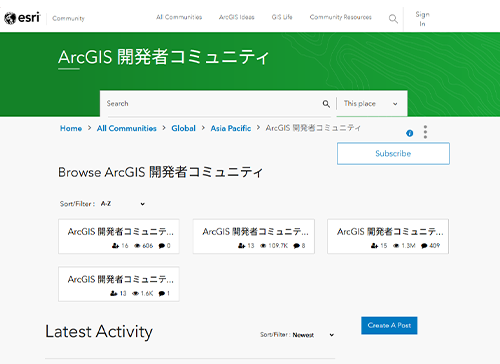
Task: Open GIS Life menu item
Action: 282,17
